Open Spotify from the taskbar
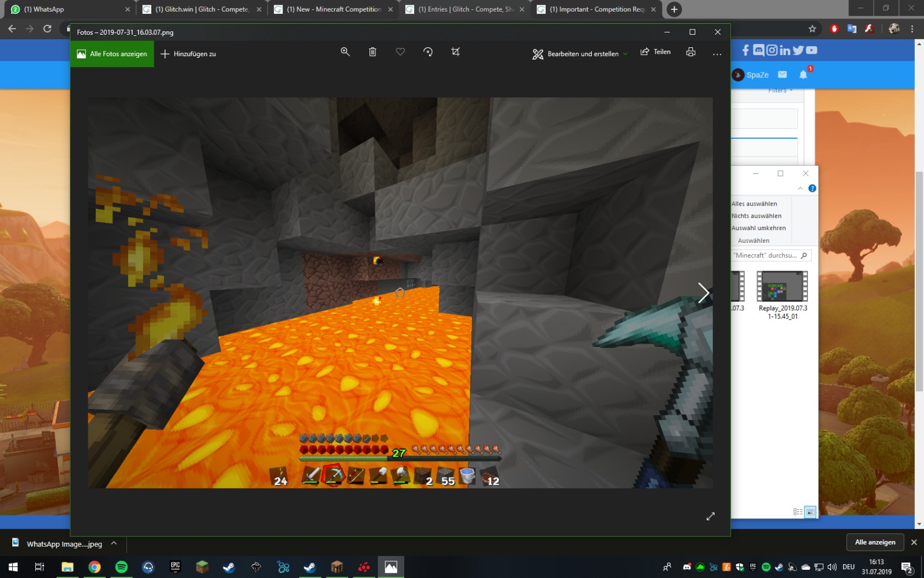Screen dimensions: 924x578 [x=121, y=567]
